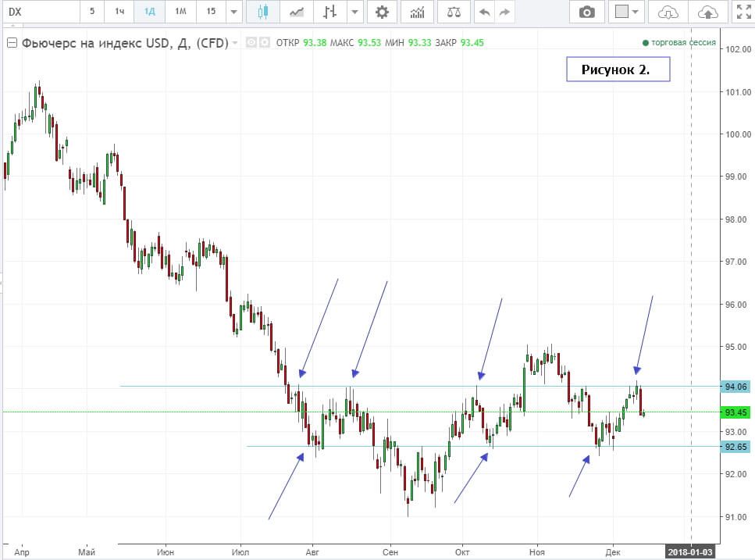Save chart layout to cloud icon
This screenshot has height=560, width=755.
(707, 12)
